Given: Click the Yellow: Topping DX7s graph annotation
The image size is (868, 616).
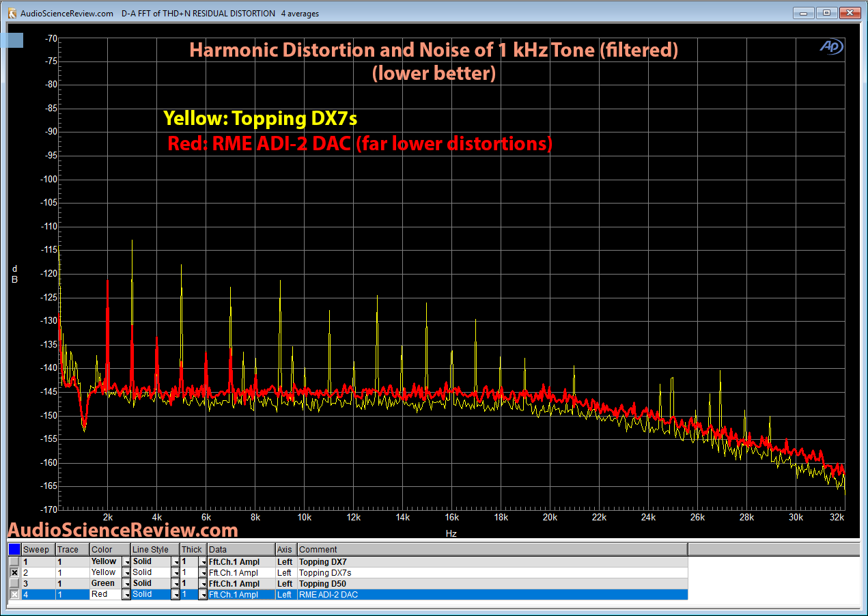Looking at the screenshot, I should [260, 118].
